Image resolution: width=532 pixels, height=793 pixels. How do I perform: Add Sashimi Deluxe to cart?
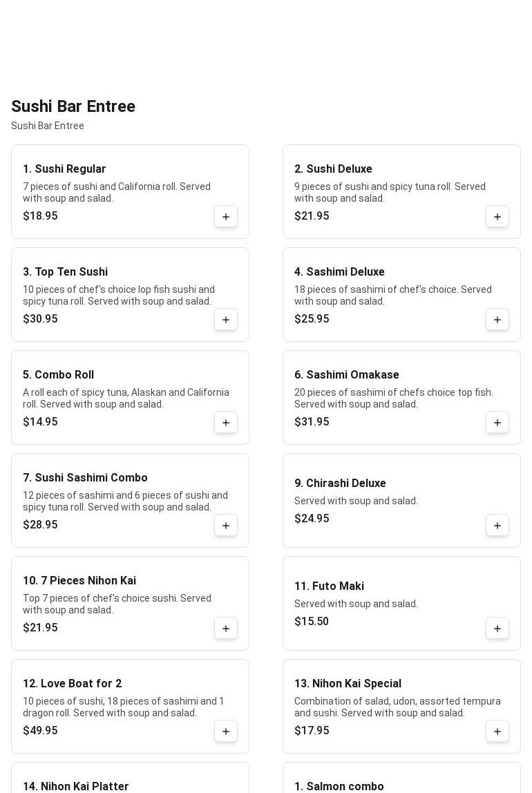[x=497, y=320]
